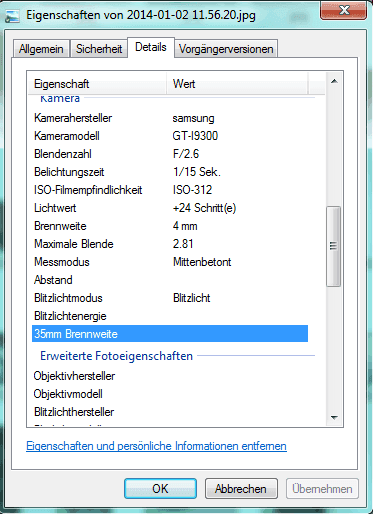Open the Sicherheit tab
373x514 pixels.
[99, 49]
